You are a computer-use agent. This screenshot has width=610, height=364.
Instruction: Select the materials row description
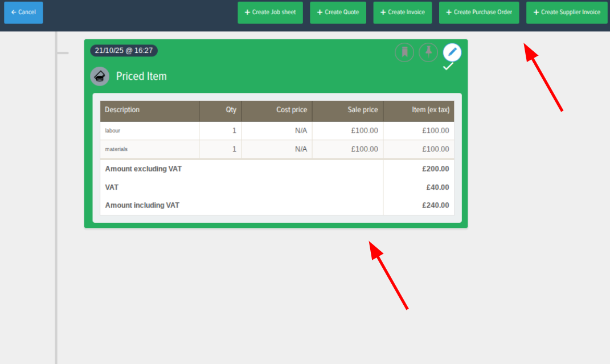(116, 149)
